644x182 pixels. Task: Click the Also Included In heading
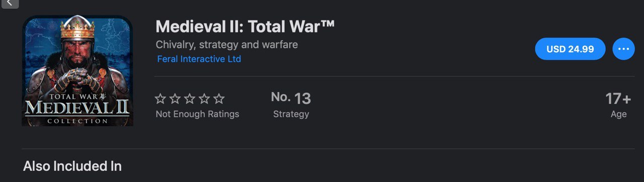click(x=72, y=166)
